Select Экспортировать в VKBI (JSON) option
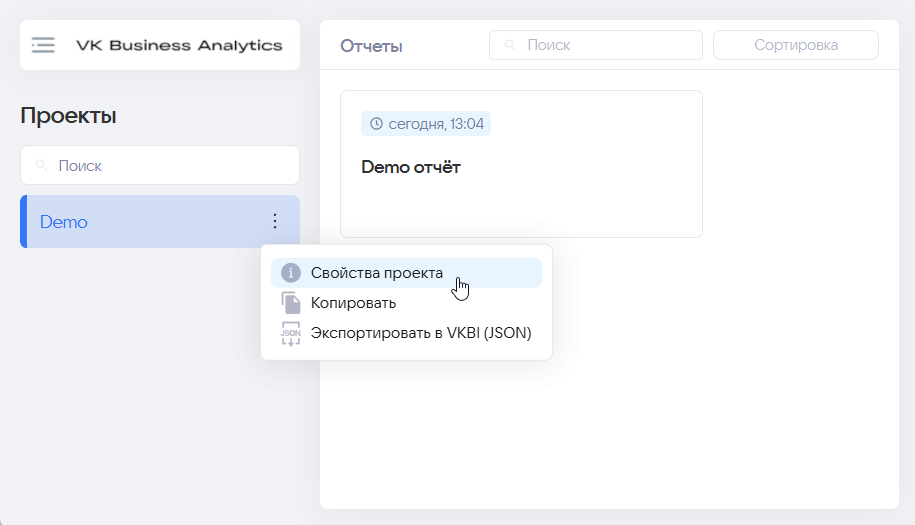The height and width of the screenshot is (525, 915). coord(406,333)
